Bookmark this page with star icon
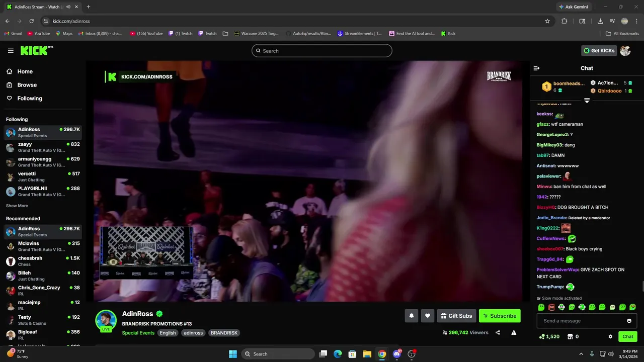 coord(547,21)
